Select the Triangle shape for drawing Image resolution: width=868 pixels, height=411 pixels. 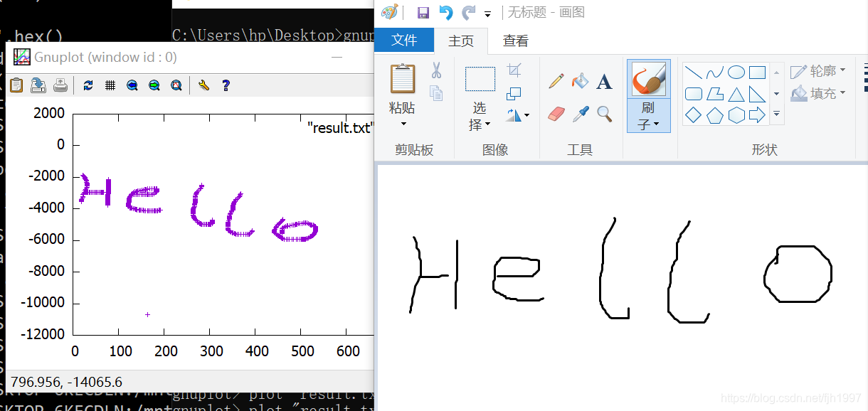click(x=737, y=93)
